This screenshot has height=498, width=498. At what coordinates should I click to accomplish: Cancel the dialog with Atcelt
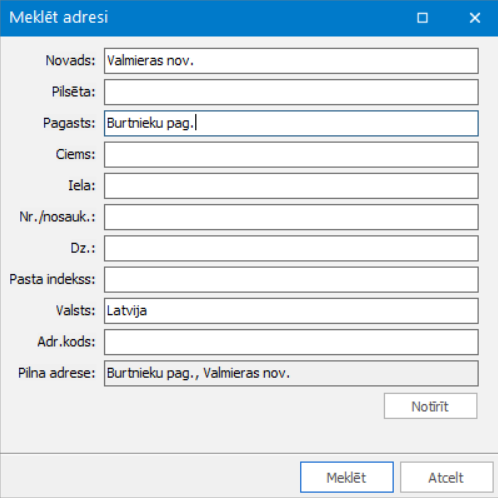coord(446,477)
